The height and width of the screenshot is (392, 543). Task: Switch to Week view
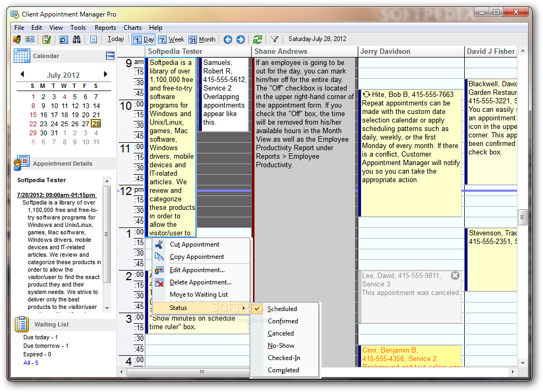171,39
